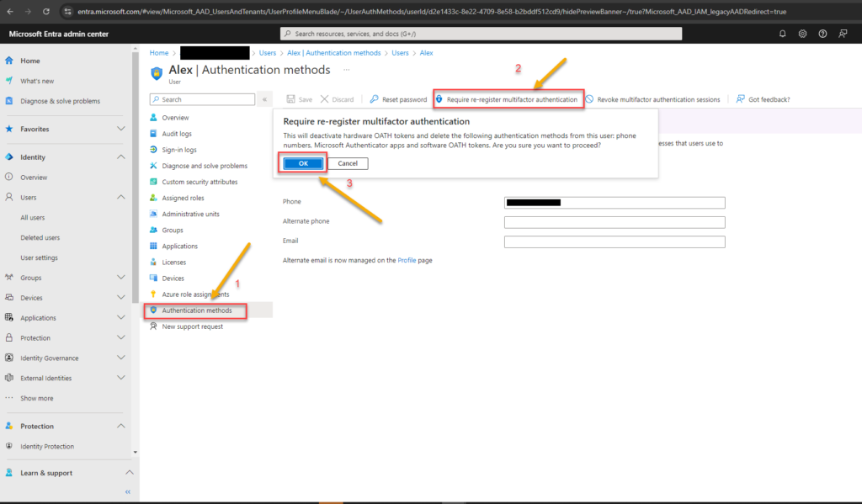Collapse the Learn & support chevron
Viewport: 862px width, 504px height.
(x=129, y=472)
